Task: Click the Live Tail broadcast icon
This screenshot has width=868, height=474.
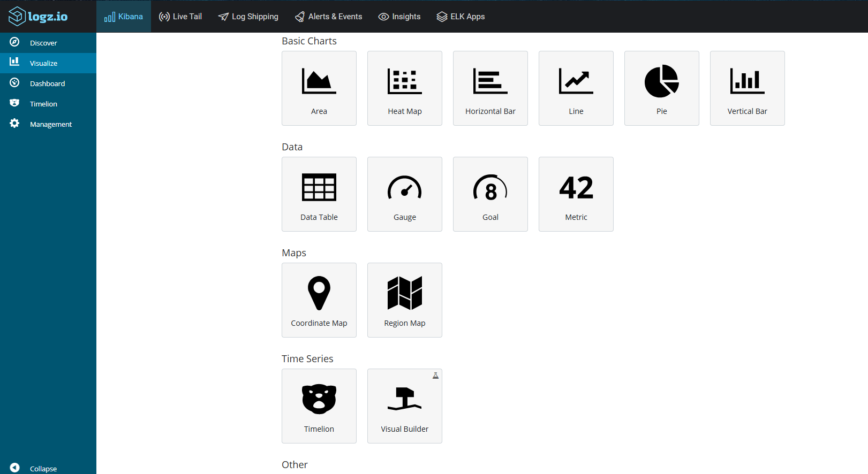Action: [164, 17]
